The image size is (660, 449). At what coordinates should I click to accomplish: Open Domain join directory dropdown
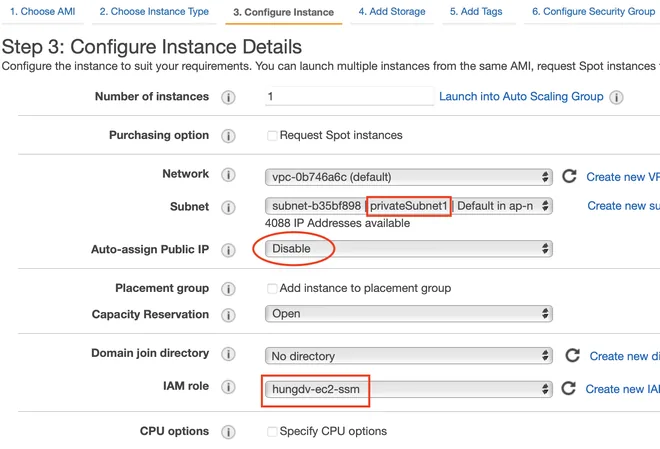click(x=409, y=356)
